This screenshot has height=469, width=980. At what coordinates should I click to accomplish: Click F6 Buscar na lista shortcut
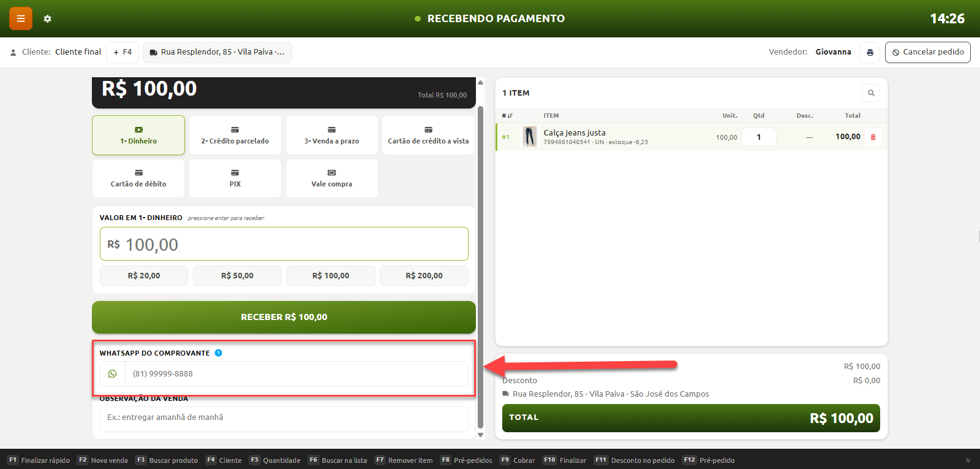point(337,460)
